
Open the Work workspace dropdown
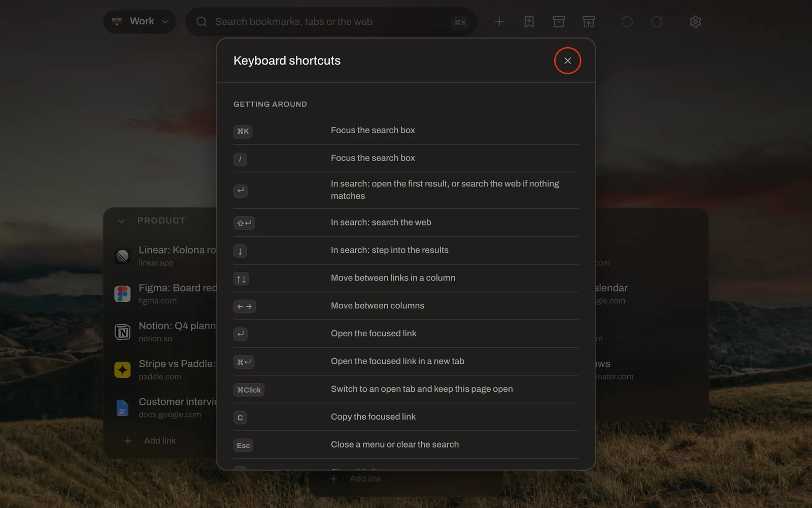tap(140, 21)
